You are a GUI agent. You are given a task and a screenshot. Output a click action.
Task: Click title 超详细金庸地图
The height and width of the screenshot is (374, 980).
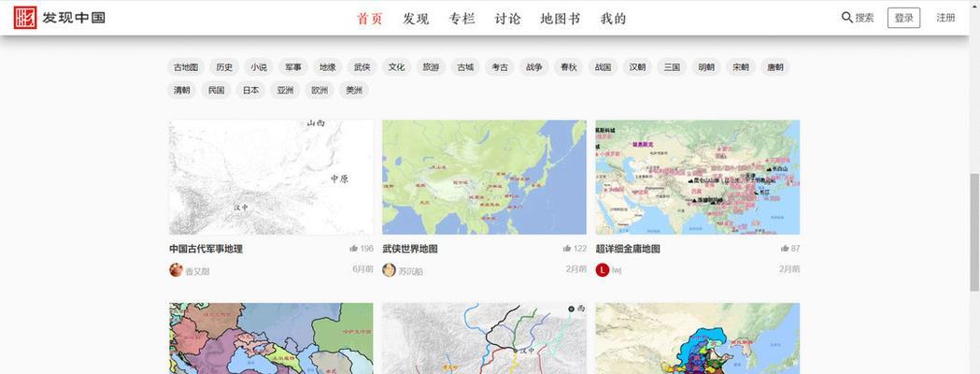point(628,249)
